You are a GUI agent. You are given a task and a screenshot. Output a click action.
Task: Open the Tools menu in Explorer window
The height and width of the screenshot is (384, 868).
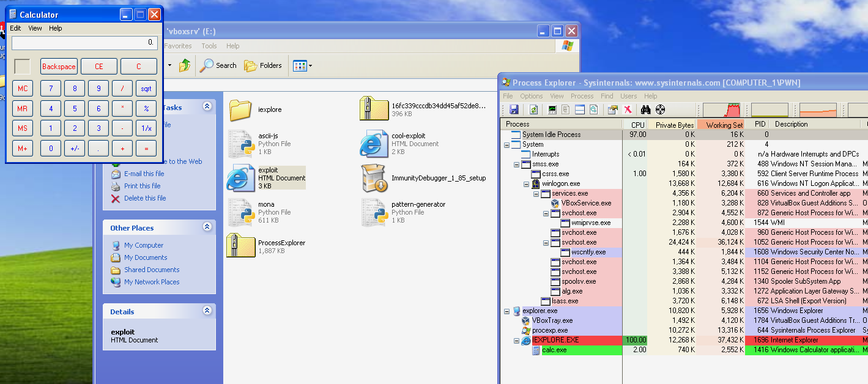[209, 46]
